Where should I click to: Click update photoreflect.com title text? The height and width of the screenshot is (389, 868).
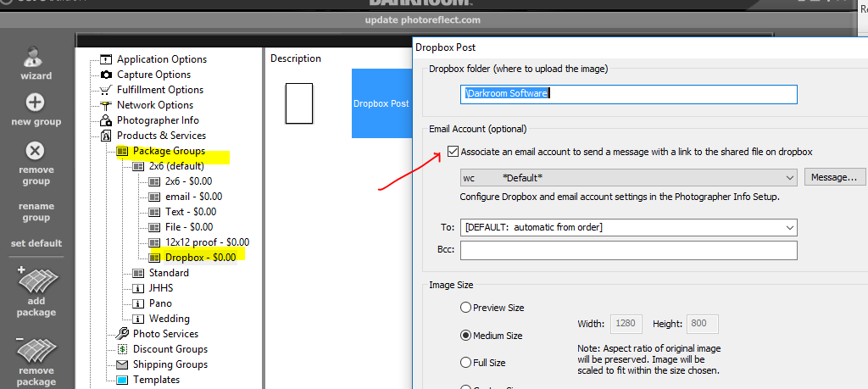tap(422, 20)
